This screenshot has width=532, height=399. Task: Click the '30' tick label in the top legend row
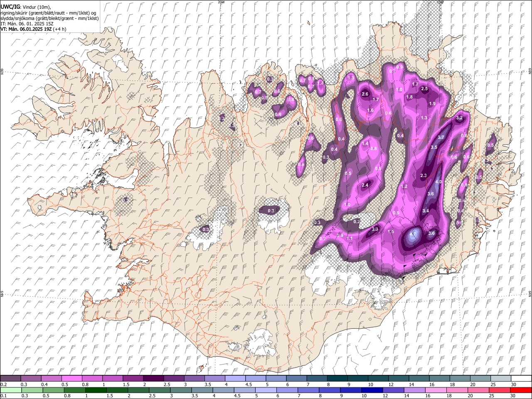pyautogui.click(x=514, y=384)
